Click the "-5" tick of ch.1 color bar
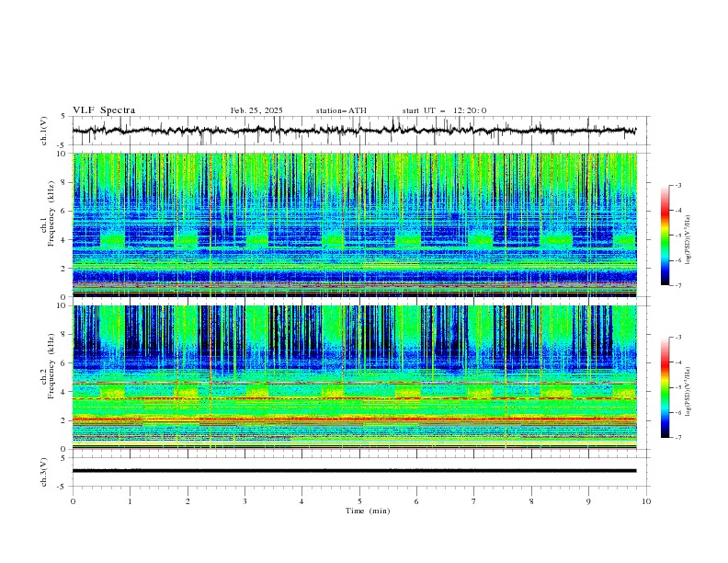This screenshot has height=563, width=728. click(677, 236)
